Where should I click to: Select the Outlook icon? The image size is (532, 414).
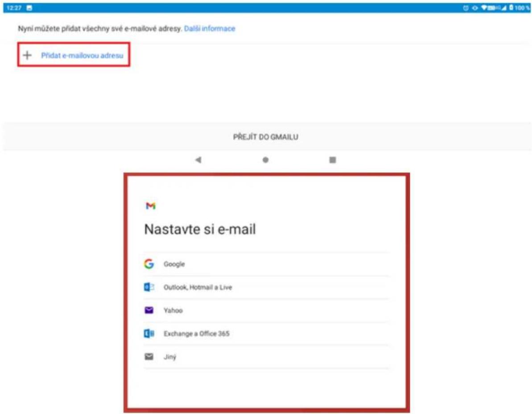click(149, 287)
